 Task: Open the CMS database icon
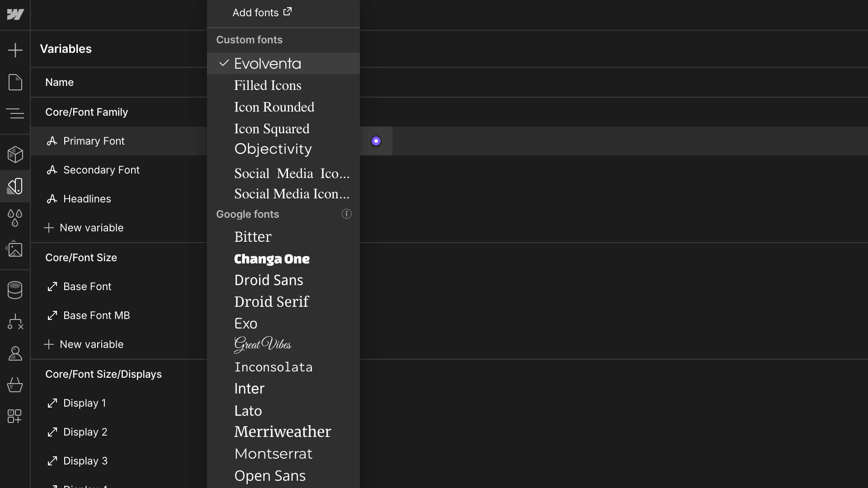click(x=15, y=290)
